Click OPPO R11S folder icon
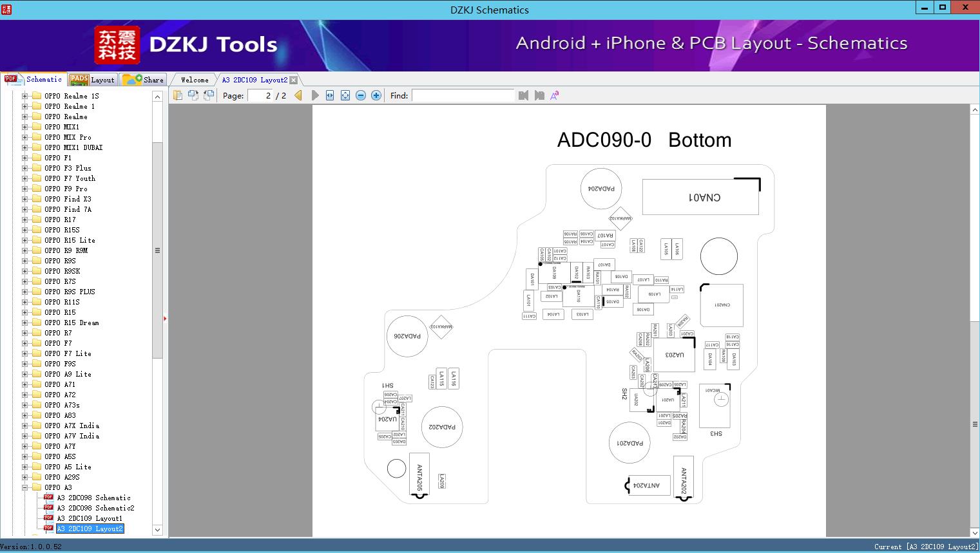This screenshot has width=980, height=553. pos(37,302)
